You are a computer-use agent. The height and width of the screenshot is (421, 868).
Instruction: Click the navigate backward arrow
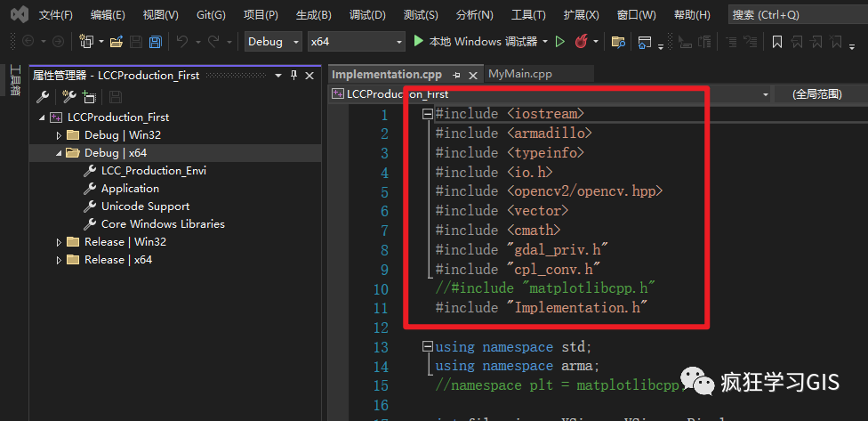coord(28,42)
